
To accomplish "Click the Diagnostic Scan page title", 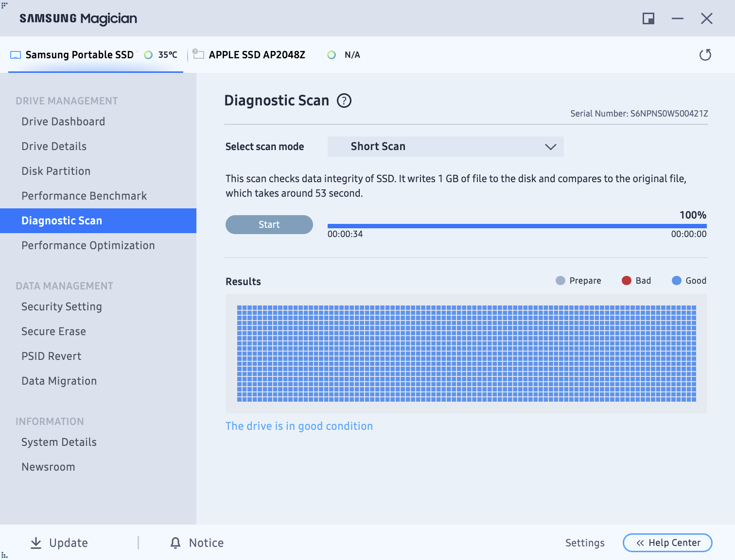I will tap(277, 101).
